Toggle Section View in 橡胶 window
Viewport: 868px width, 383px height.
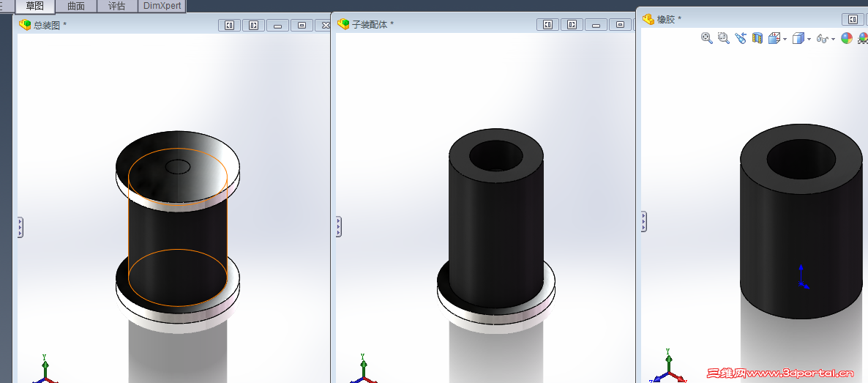point(757,38)
